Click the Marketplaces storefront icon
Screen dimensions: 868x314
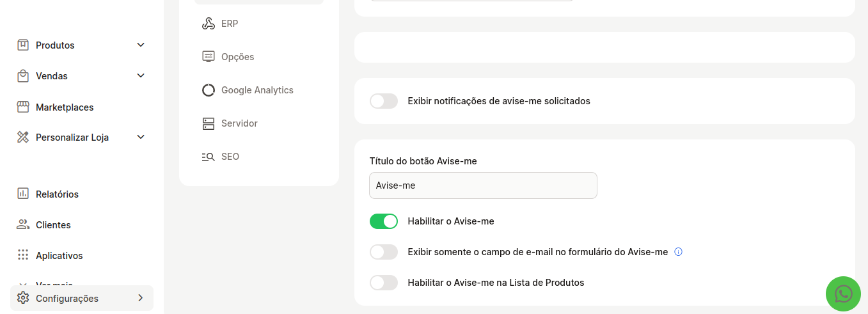coord(23,107)
